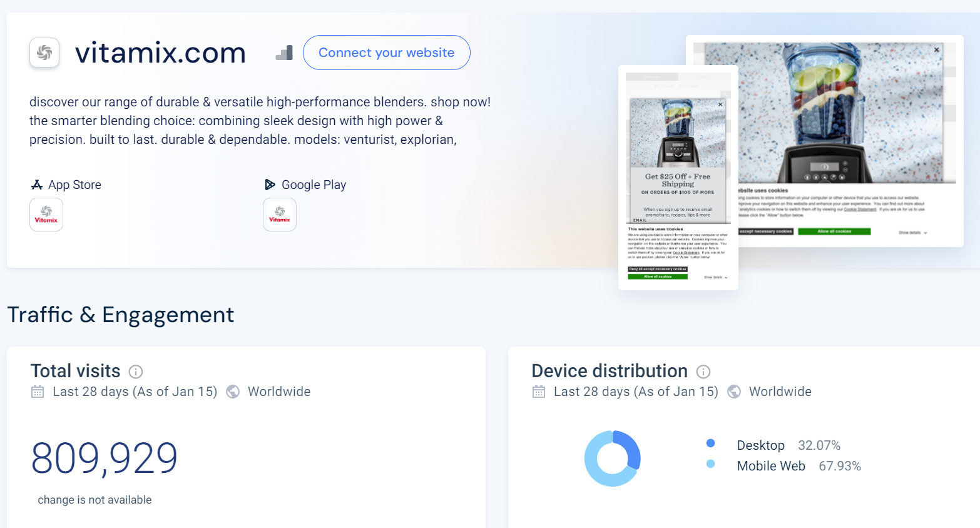Open the Google Play label link
The image size is (980, 528).
coord(314,185)
